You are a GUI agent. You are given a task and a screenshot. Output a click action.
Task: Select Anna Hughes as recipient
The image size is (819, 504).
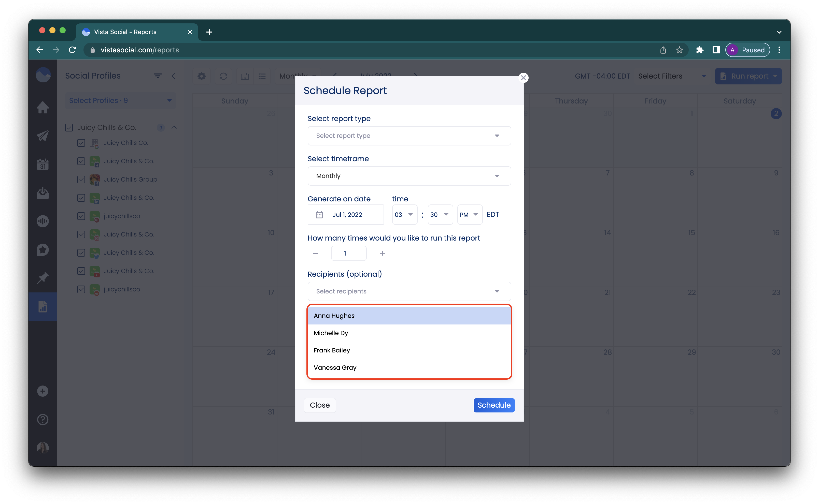409,316
